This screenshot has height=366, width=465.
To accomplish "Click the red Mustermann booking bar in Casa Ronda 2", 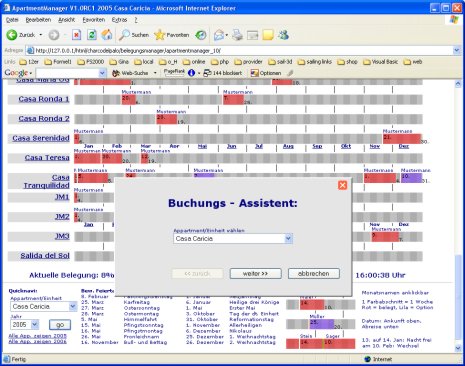I will tap(167, 119).
